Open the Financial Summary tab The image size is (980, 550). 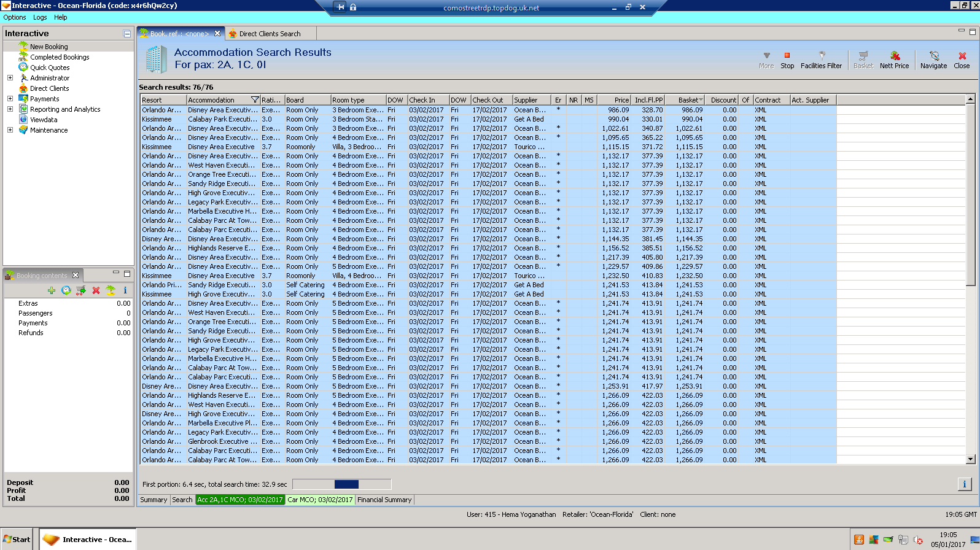384,500
